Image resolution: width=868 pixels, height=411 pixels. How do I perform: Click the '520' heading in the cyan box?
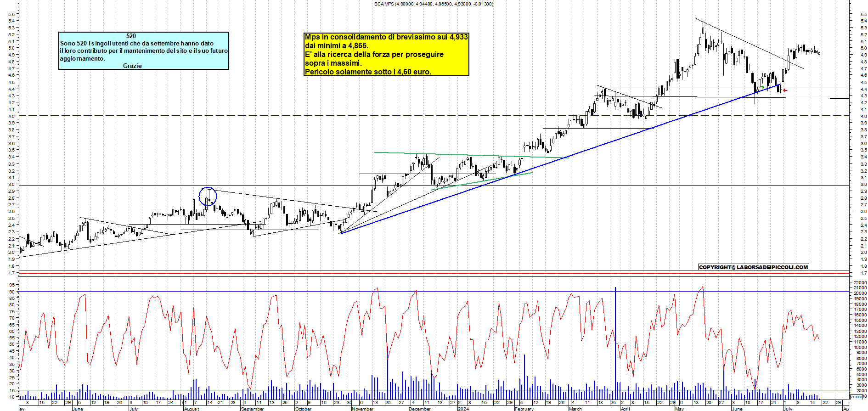tap(131, 36)
